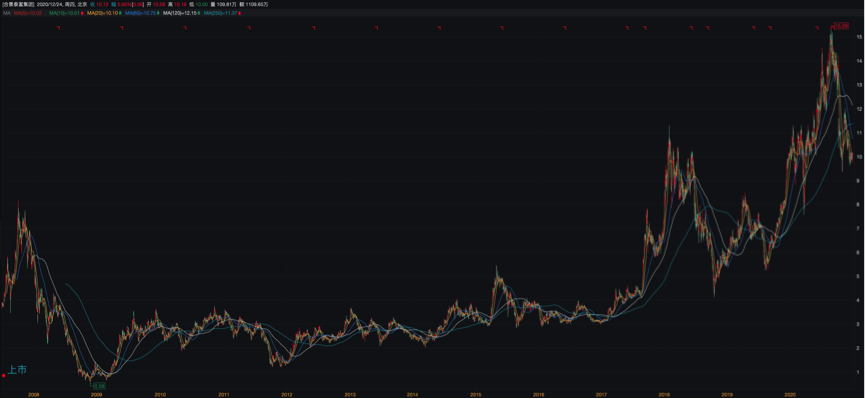Click price axis label 2
This screenshot has height=399, width=865.
tap(859, 348)
